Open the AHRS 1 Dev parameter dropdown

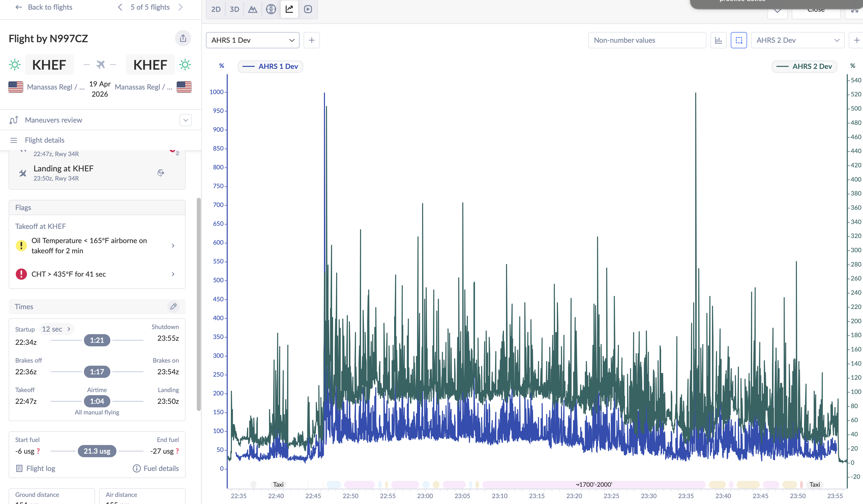[253, 40]
